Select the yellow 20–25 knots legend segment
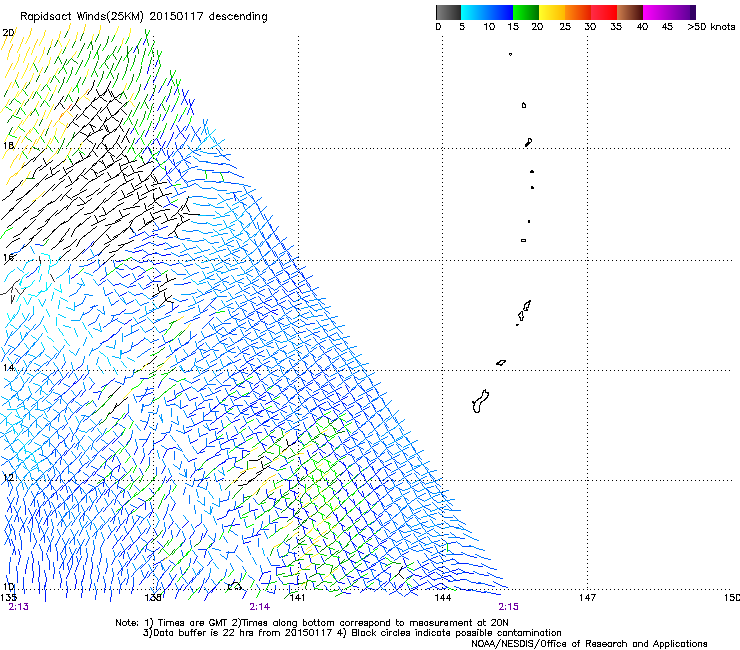Screen dimensions: 740x650 pyautogui.click(x=552, y=12)
